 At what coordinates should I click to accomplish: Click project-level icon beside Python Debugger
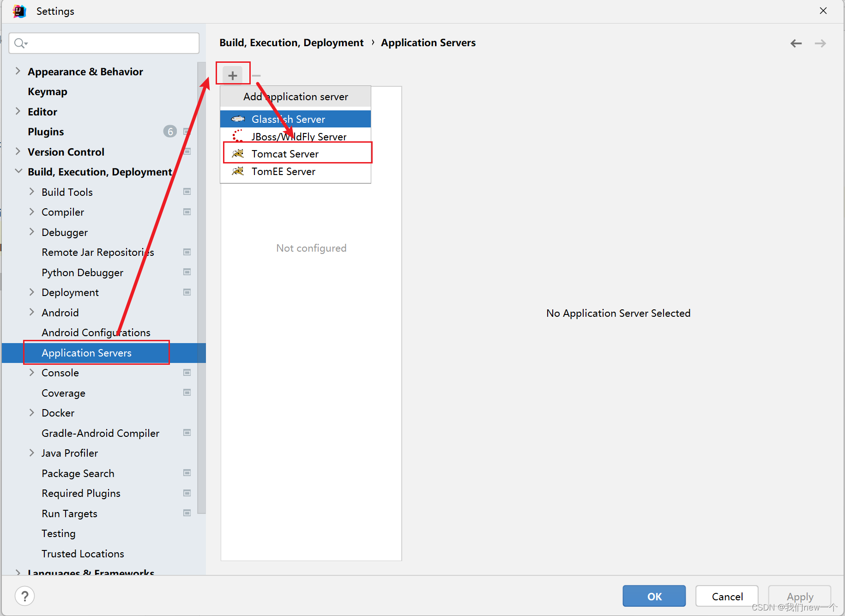(187, 272)
